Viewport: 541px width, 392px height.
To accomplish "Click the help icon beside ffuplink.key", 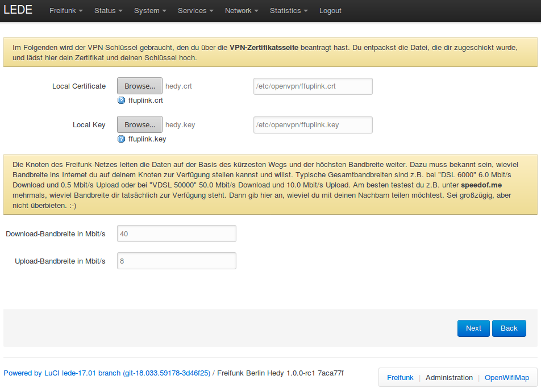I will [121, 139].
